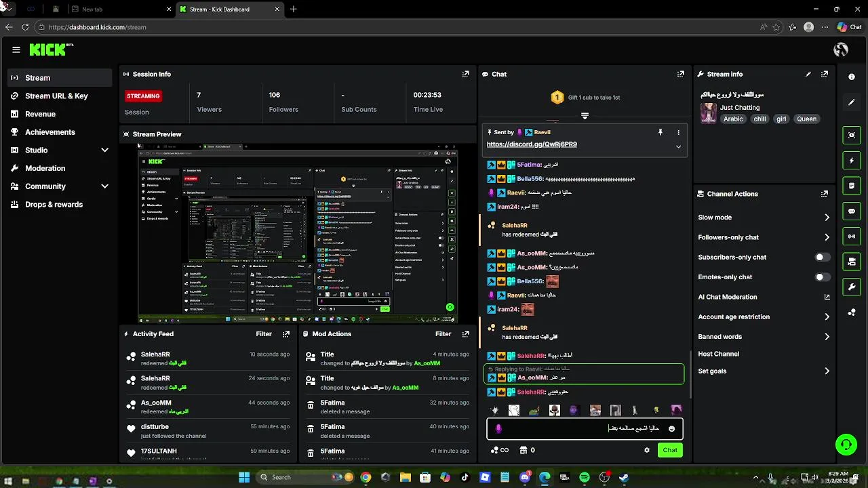Open Slow mode options arrow
Image resolution: width=868 pixels, height=488 pixels.
coord(827,218)
